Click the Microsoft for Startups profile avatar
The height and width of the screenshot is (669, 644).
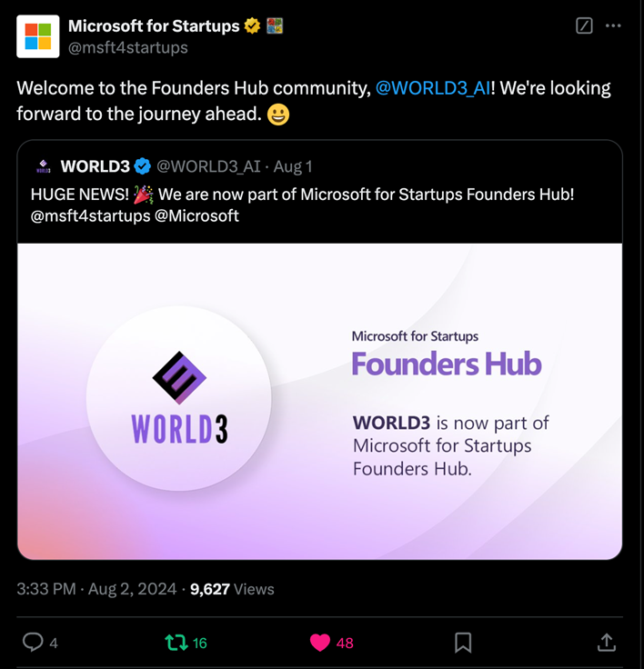(x=38, y=36)
